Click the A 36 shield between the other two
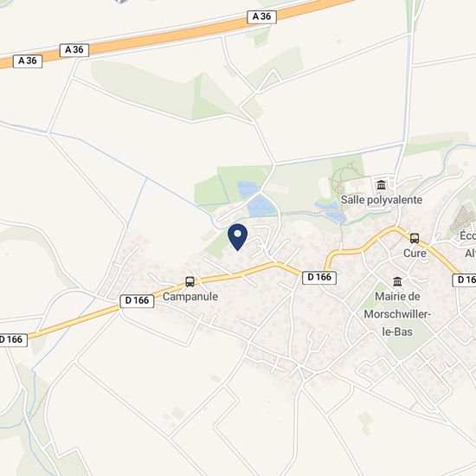This screenshot has width=476, height=476. pyautogui.click(x=74, y=50)
